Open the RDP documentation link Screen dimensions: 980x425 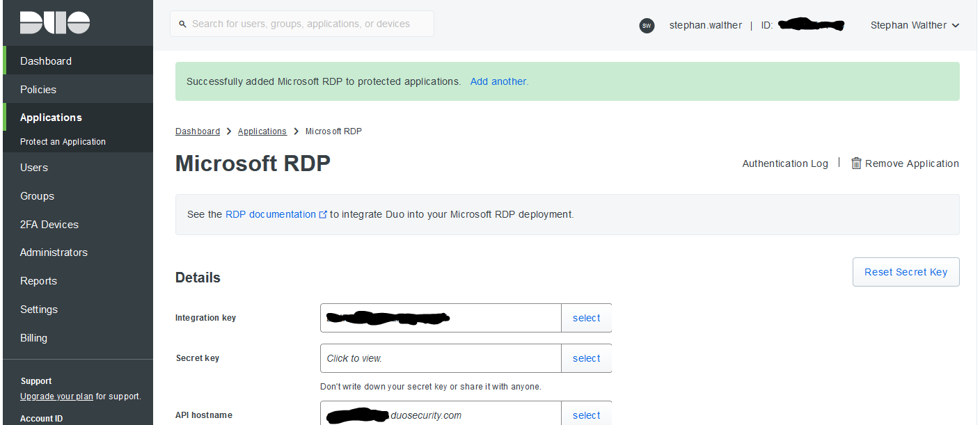[271, 214]
